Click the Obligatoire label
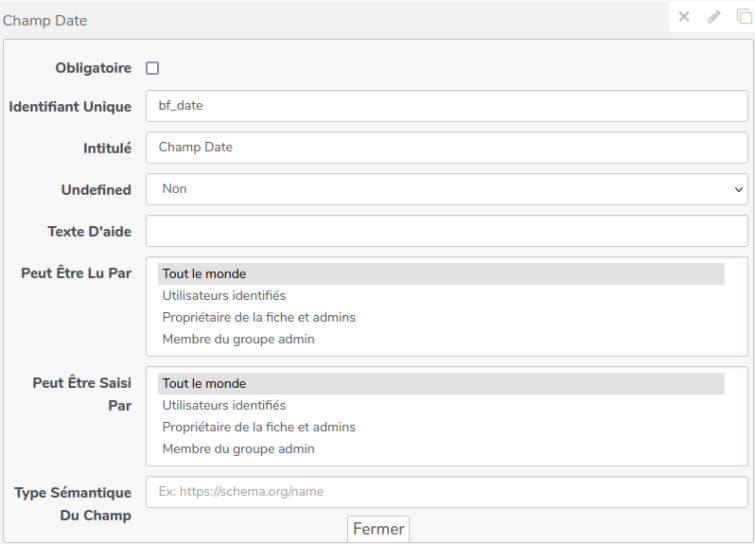Viewport: 755px width, 544px height. click(93, 68)
